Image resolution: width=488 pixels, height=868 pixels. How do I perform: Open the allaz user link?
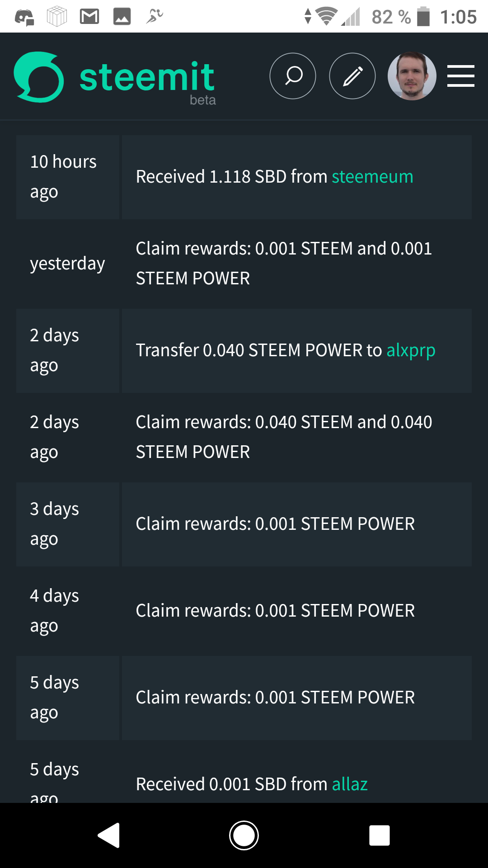click(350, 784)
